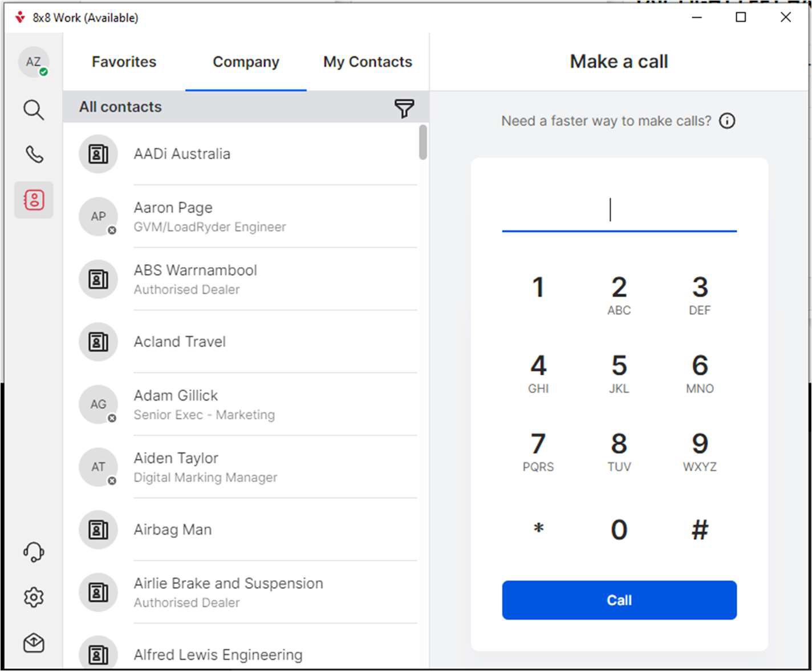Open the search icon in sidebar

(x=34, y=110)
